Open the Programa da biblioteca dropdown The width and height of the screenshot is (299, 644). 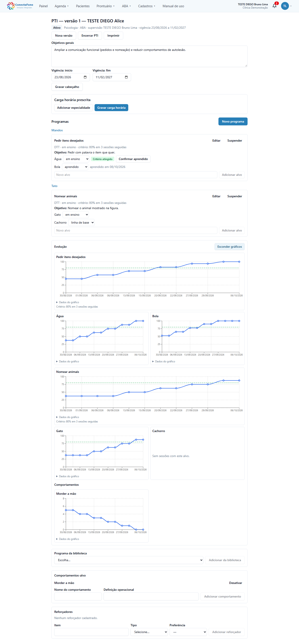pyautogui.click(x=129, y=560)
